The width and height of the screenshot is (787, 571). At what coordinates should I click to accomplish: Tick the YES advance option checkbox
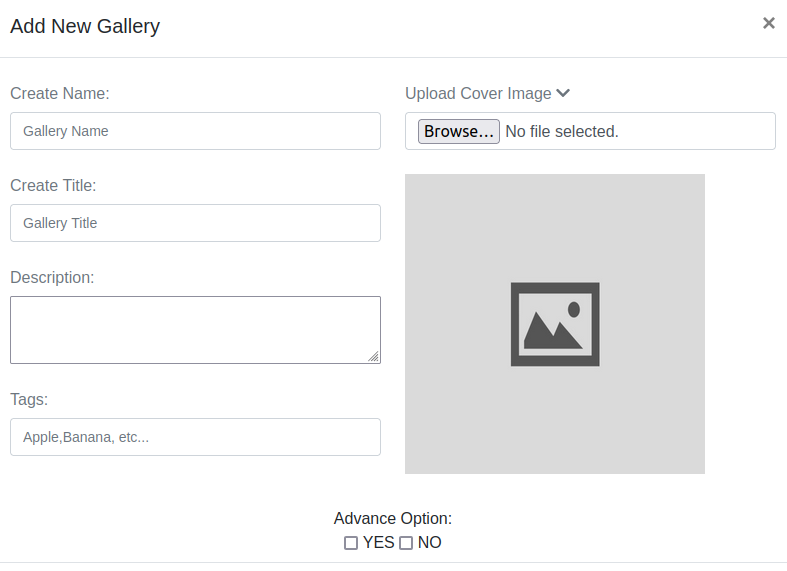(x=351, y=543)
